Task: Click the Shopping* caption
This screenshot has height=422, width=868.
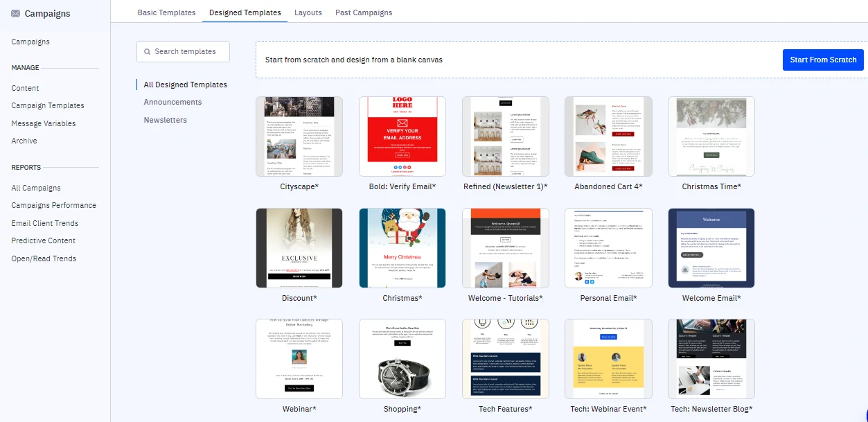Action: coord(402,409)
